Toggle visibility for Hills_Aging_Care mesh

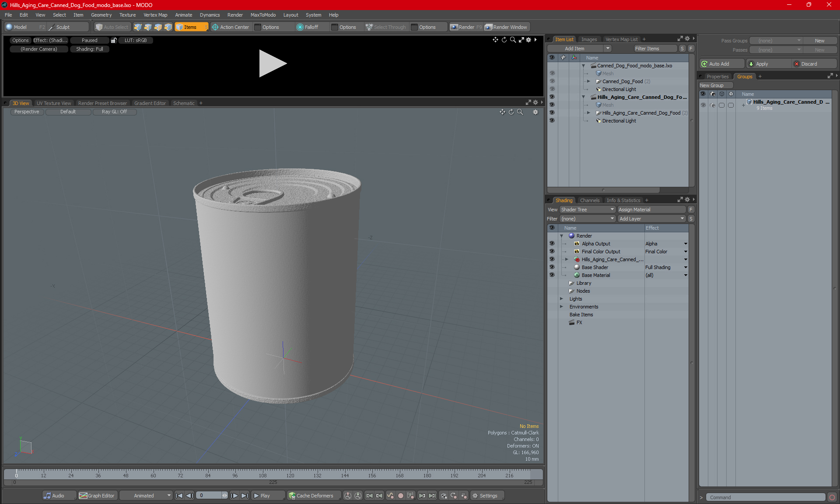551,105
